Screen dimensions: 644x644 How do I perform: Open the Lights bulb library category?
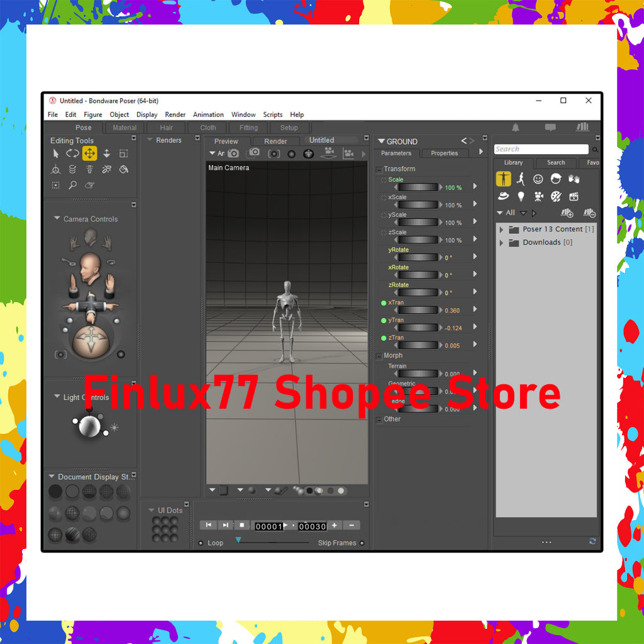click(x=521, y=197)
